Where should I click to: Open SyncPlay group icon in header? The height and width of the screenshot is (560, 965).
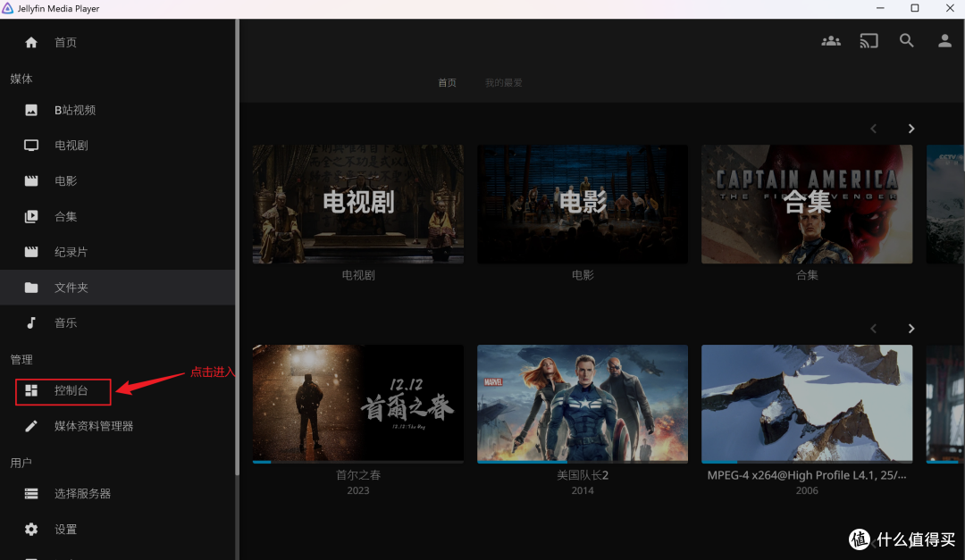coord(831,41)
